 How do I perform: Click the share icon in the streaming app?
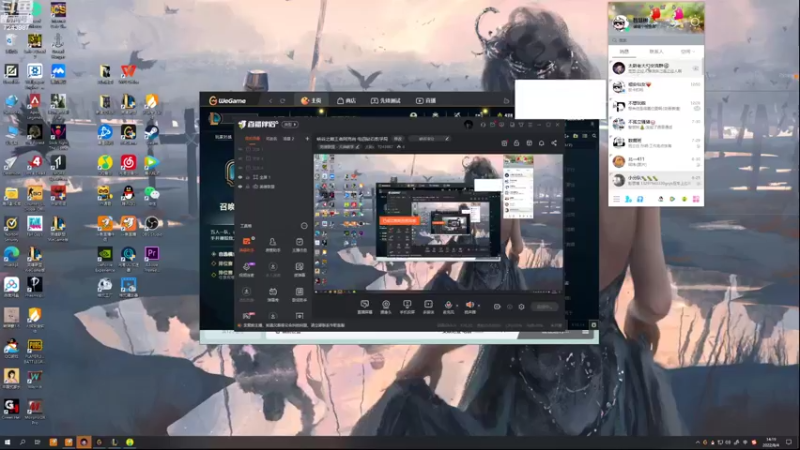click(x=554, y=143)
